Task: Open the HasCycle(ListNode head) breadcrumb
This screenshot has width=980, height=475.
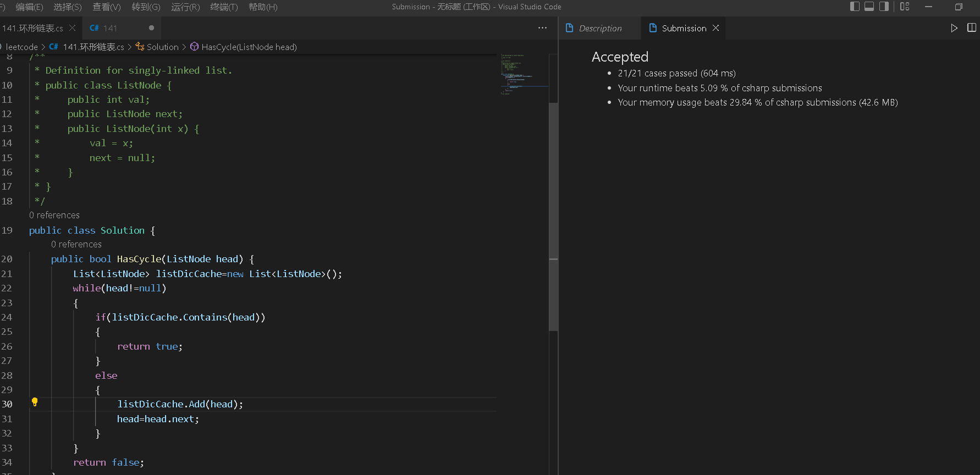Action: click(x=249, y=47)
